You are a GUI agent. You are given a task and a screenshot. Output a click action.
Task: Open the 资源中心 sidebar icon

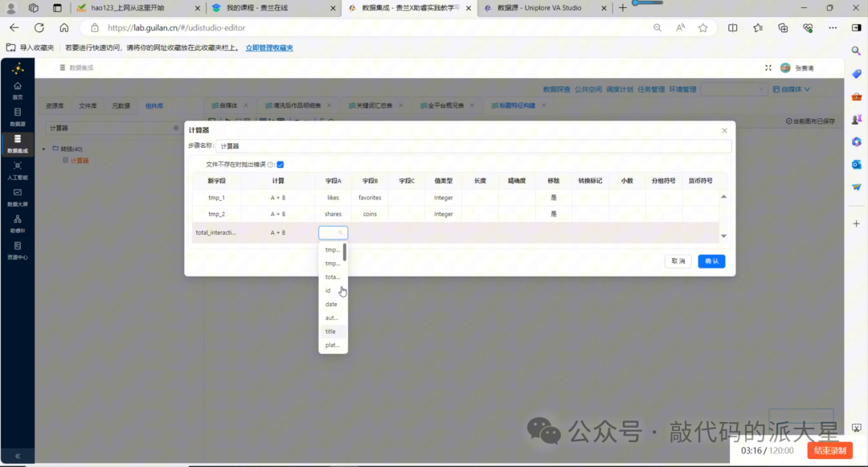coord(18,250)
